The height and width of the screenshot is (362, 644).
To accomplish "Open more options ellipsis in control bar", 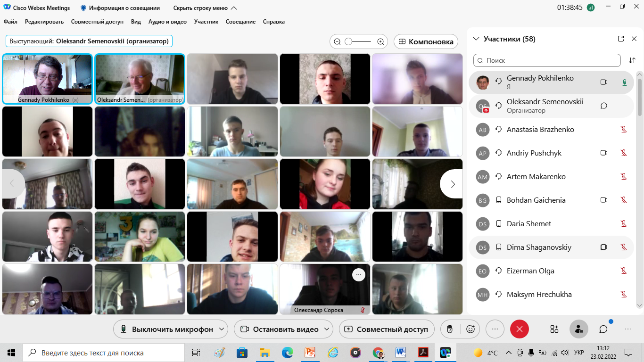I will tap(495, 329).
